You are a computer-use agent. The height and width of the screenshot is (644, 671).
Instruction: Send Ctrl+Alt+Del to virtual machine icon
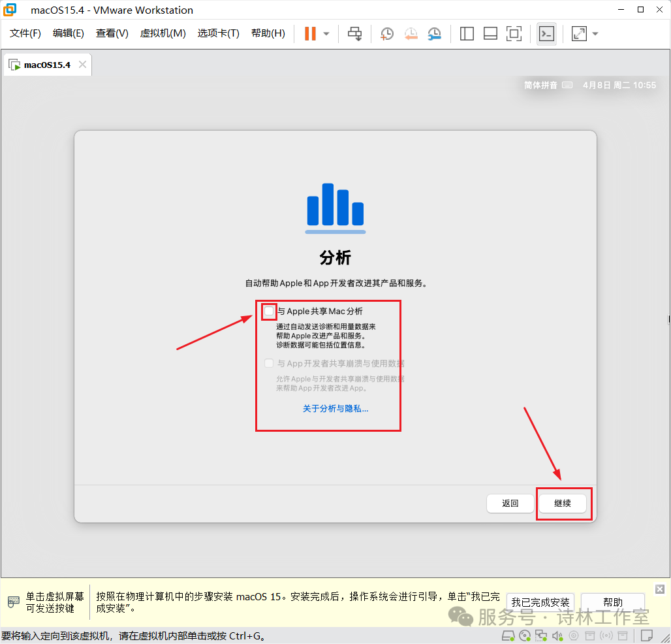[x=354, y=33]
